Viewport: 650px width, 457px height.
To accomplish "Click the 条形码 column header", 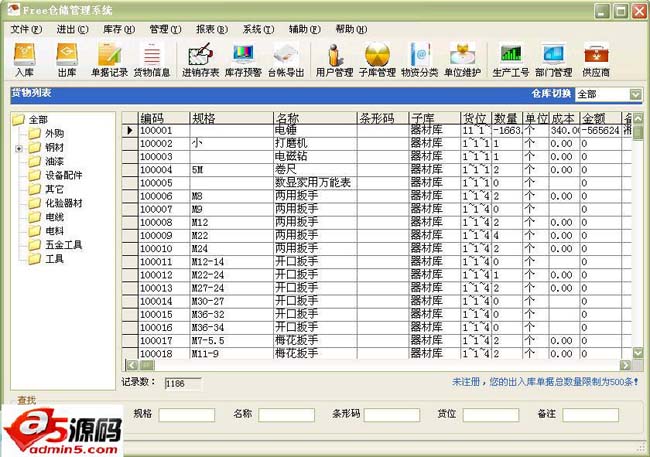I will tap(383, 118).
